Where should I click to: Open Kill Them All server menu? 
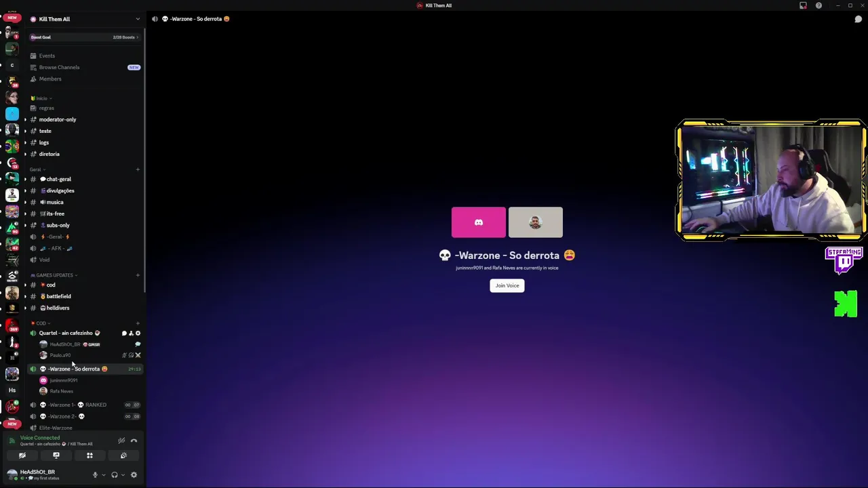coord(84,19)
